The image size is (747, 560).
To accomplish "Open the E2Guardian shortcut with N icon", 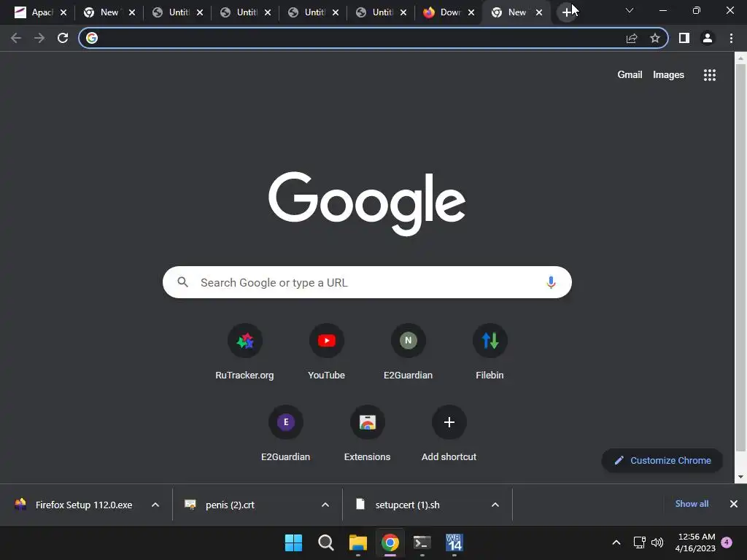I will [409, 352].
